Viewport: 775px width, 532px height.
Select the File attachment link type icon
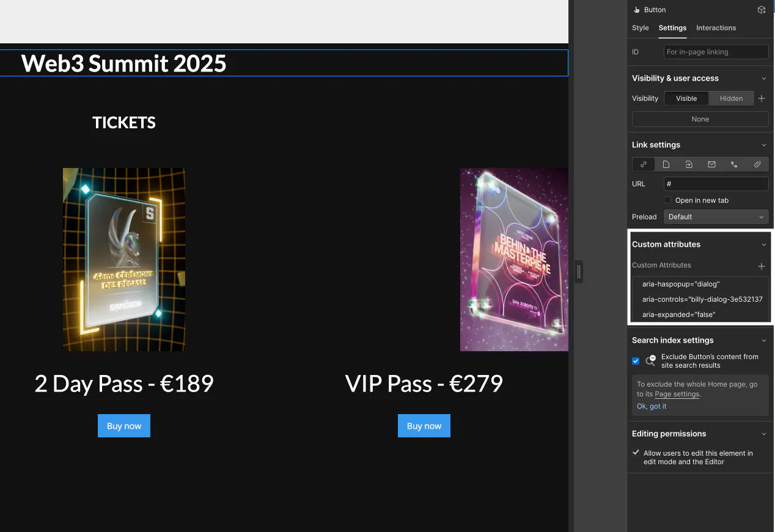757,164
